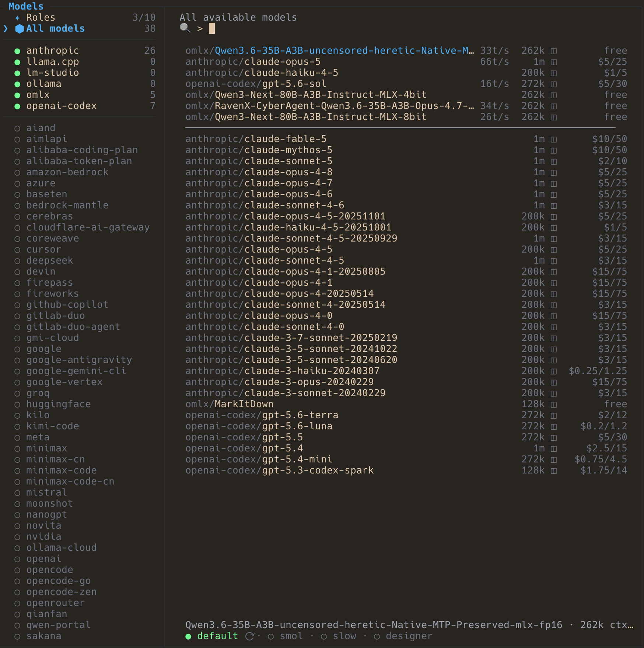Image resolution: width=644 pixels, height=648 pixels.
Task: Click the hollow circle beside deepseek
Action: 17,261
